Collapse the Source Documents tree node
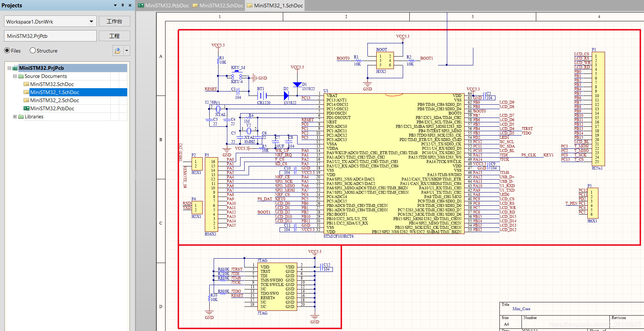644x331 pixels. (x=15, y=76)
